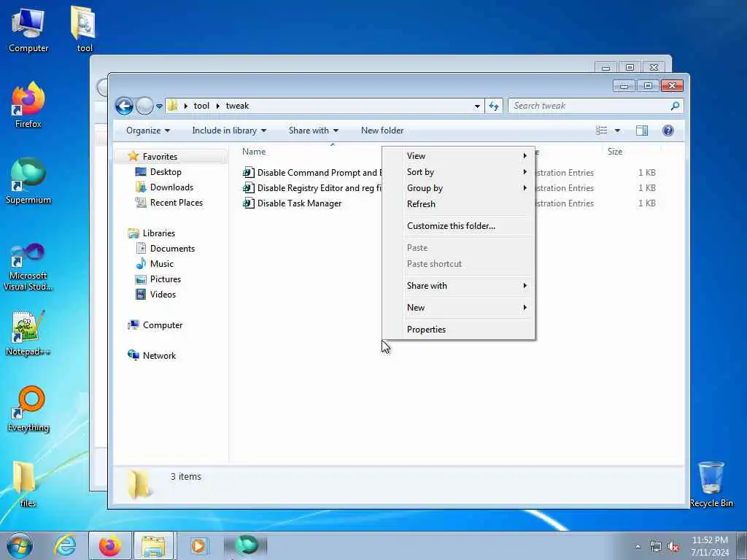Open the Windows Start menu
The width and height of the screenshot is (747, 560).
tap(20, 545)
